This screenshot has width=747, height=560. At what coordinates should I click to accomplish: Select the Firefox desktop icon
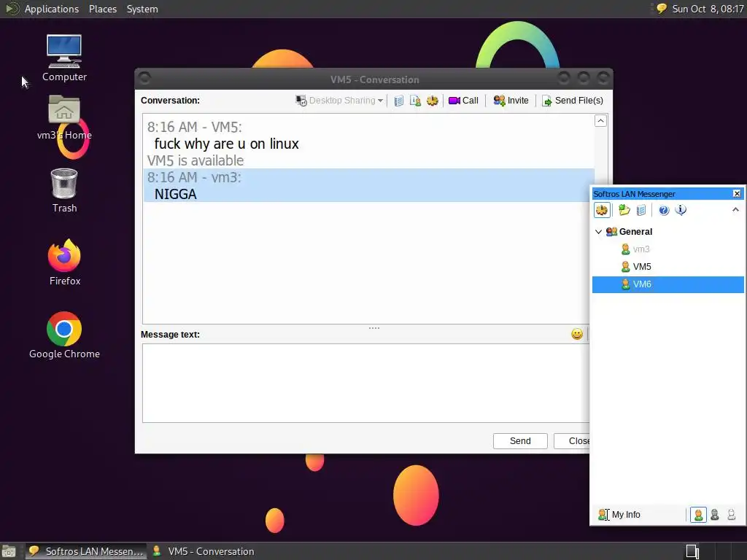65,262
